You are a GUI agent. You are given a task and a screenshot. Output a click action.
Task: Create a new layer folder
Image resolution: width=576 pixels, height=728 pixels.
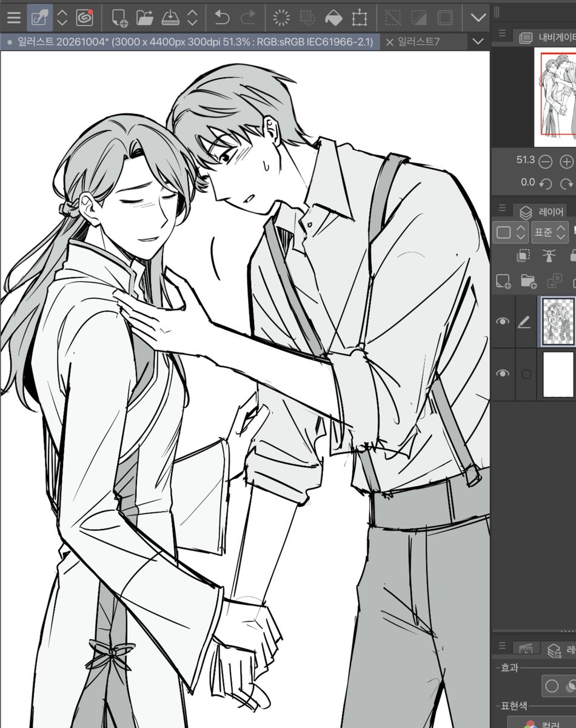529,281
